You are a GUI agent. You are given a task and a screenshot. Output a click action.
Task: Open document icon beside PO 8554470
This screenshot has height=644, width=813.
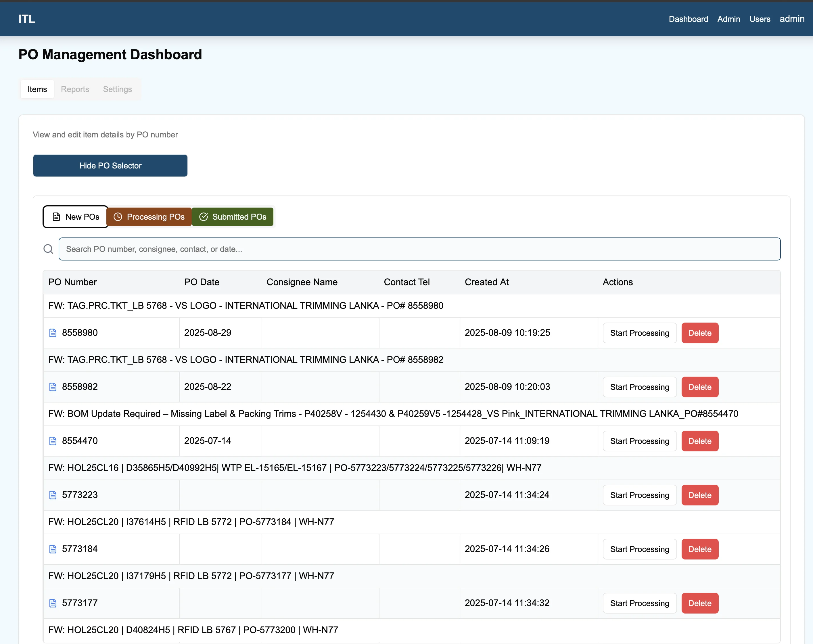(x=53, y=441)
